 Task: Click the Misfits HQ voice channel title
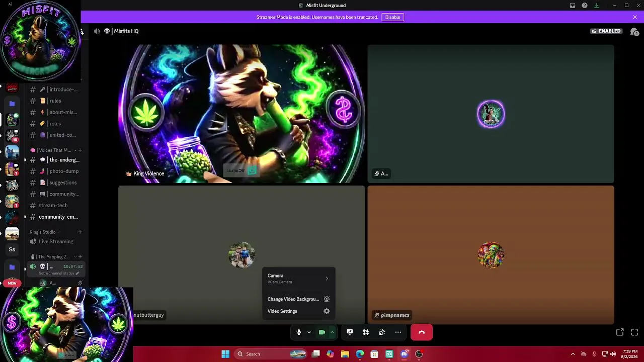[x=126, y=31]
